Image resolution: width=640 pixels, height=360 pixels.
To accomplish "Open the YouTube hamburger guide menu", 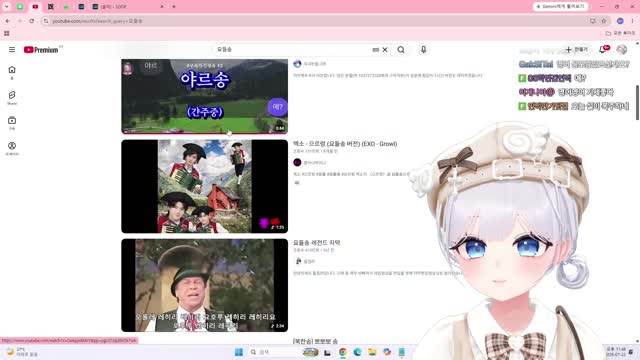I will coord(12,49).
